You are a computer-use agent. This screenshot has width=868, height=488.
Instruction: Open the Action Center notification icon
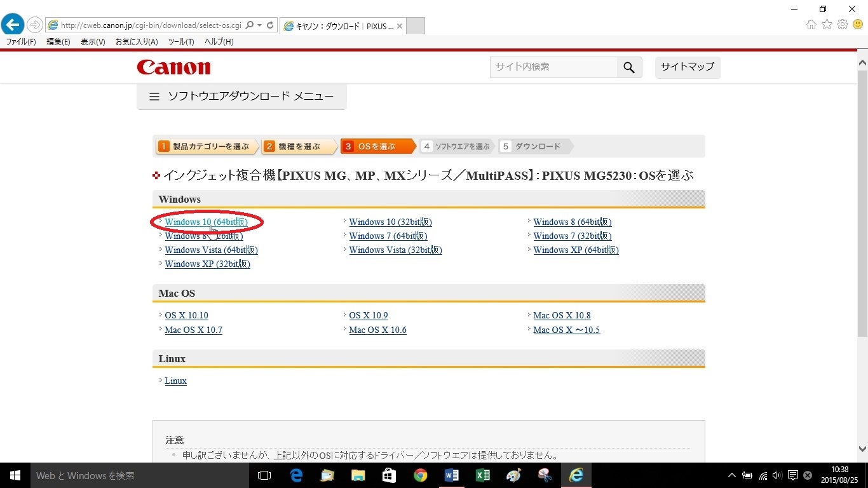[x=793, y=475]
